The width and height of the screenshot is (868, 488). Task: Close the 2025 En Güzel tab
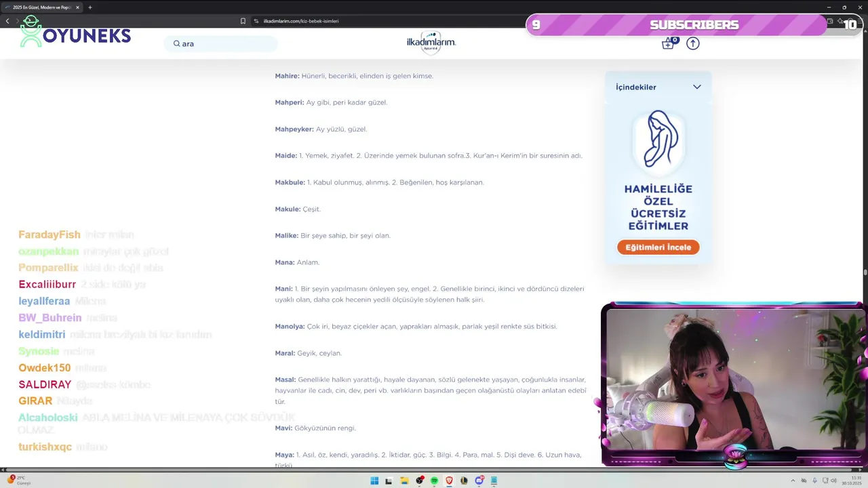77,7
